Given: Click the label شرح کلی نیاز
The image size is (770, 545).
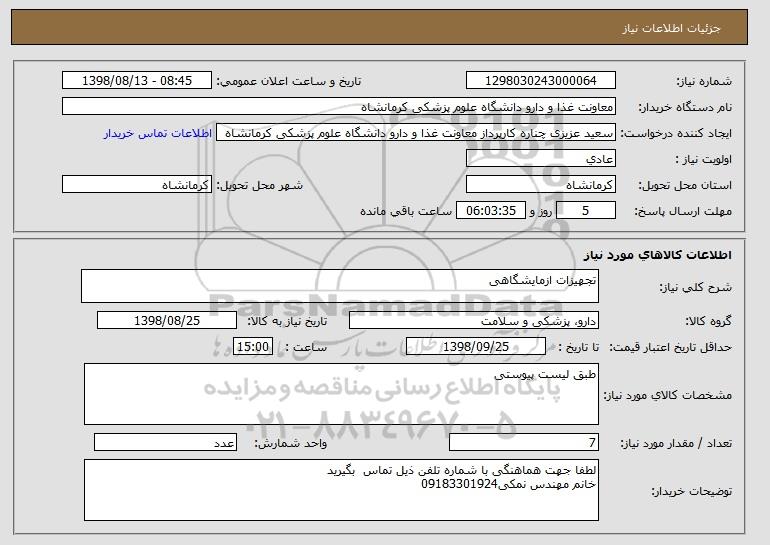Looking at the screenshot, I should [695, 287].
